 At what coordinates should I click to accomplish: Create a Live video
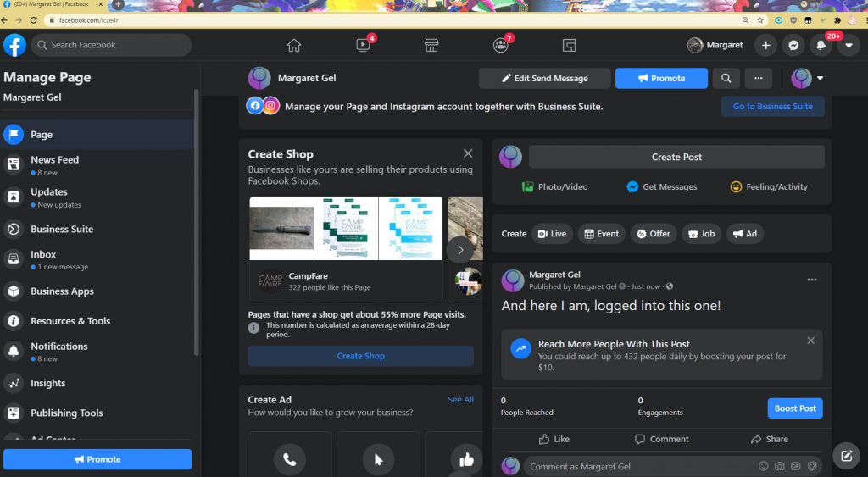pyautogui.click(x=552, y=234)
